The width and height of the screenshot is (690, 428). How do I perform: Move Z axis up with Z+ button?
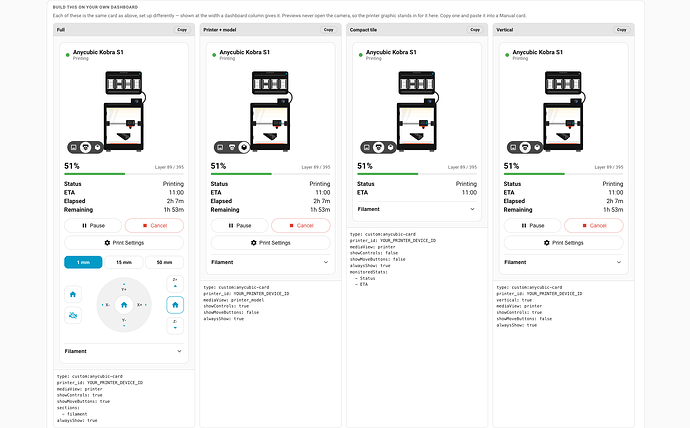(x=175, y=284)
